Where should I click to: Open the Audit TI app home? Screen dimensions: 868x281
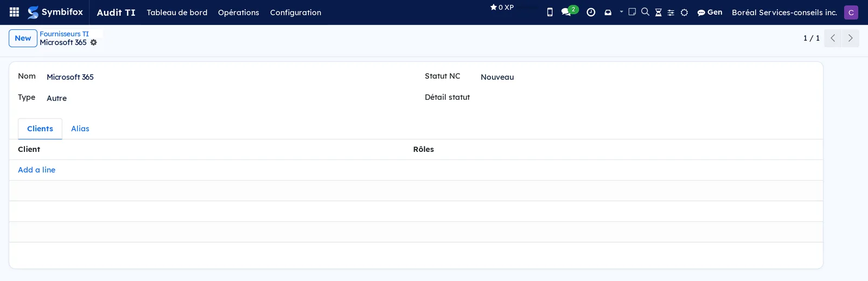(x=116, y=12)
